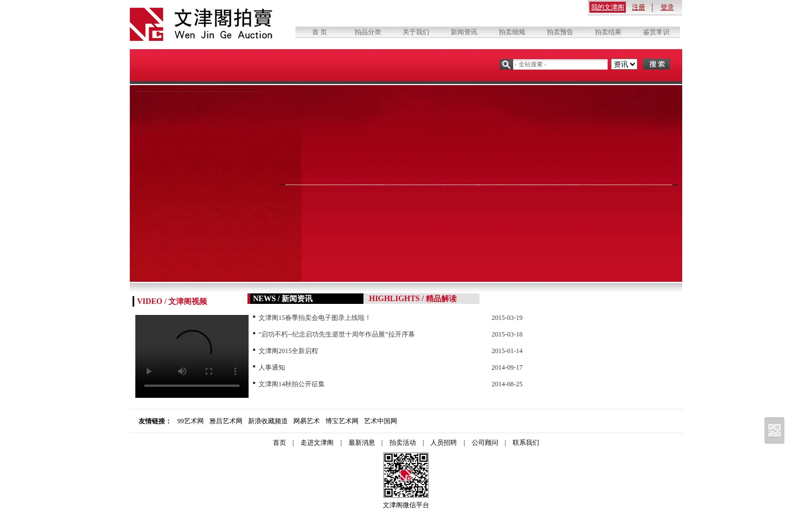
Task: Click the red main banner image
Action: [406, 183]
